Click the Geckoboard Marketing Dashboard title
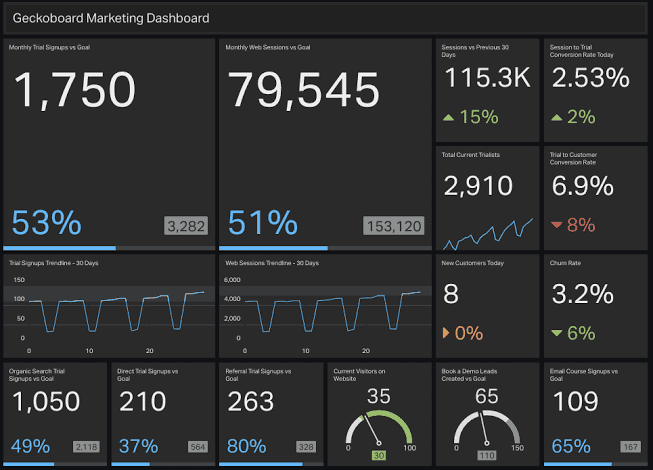This screenshot has height=470, width=653. [111, 18]
